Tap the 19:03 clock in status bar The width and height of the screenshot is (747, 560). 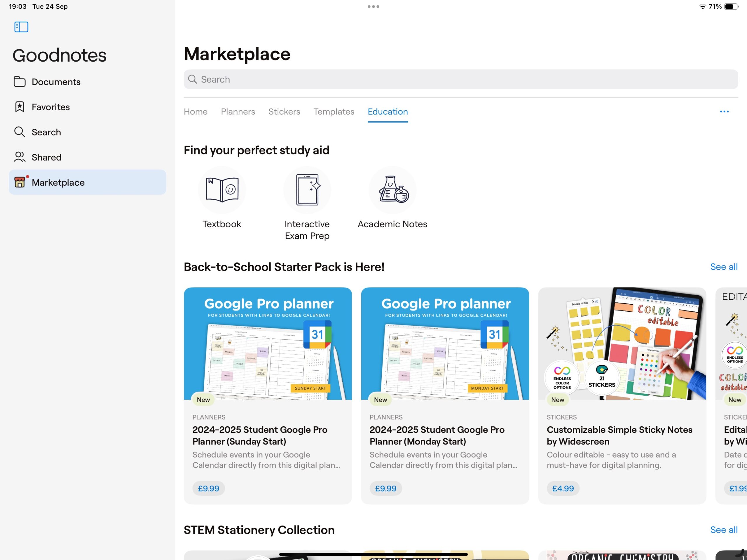(x=18, y=6)
